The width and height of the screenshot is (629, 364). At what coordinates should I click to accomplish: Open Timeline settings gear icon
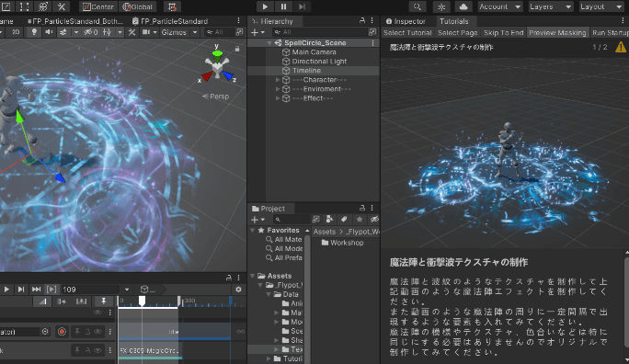[x=238, y=289]
